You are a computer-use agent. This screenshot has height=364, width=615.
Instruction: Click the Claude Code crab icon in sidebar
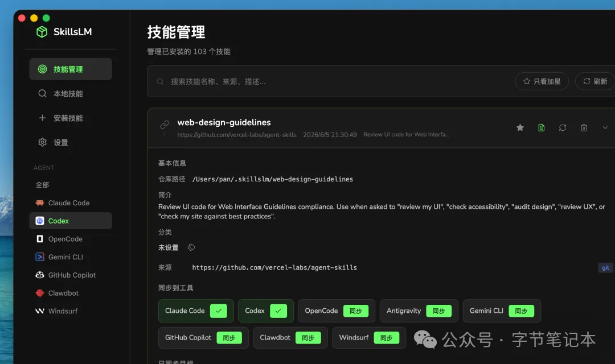point(40,203)
